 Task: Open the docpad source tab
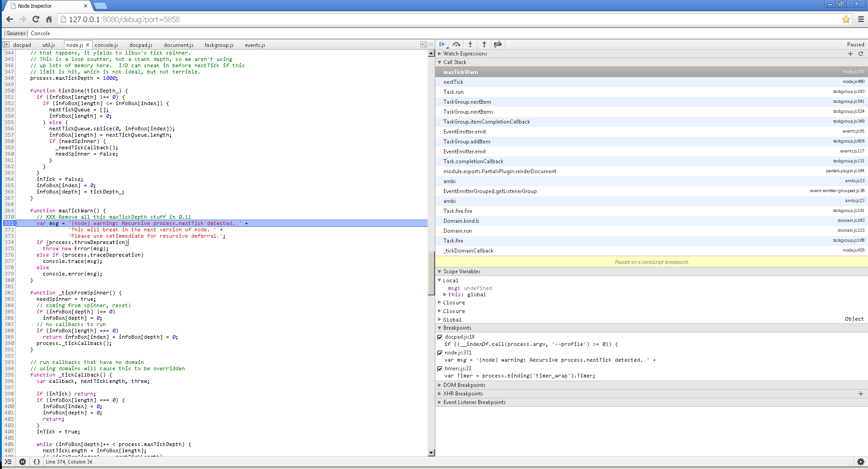[x=22, y=45]
